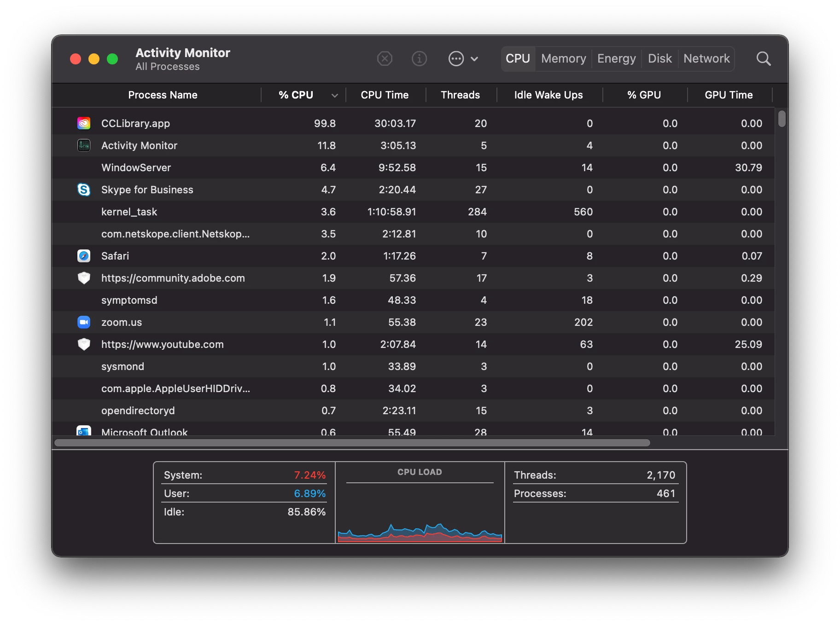Switch to the CPU tab
840x625 pixels.
[518, 58]
